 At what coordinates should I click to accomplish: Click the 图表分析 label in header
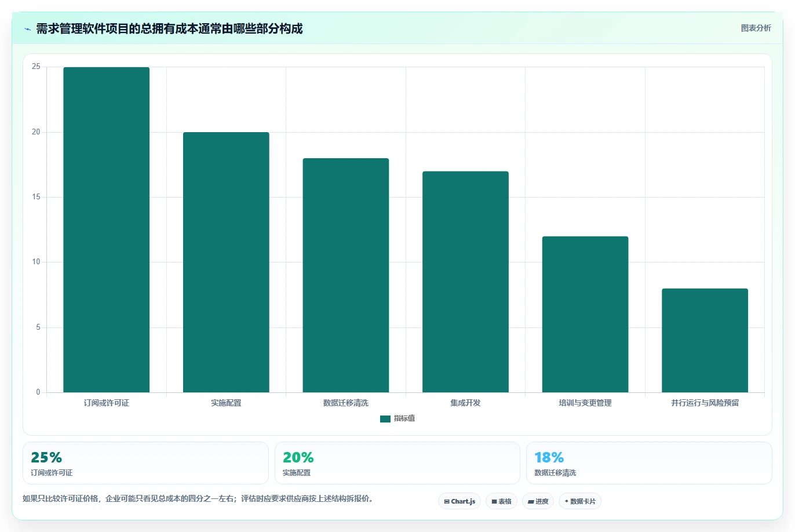(x=756, y=28)
